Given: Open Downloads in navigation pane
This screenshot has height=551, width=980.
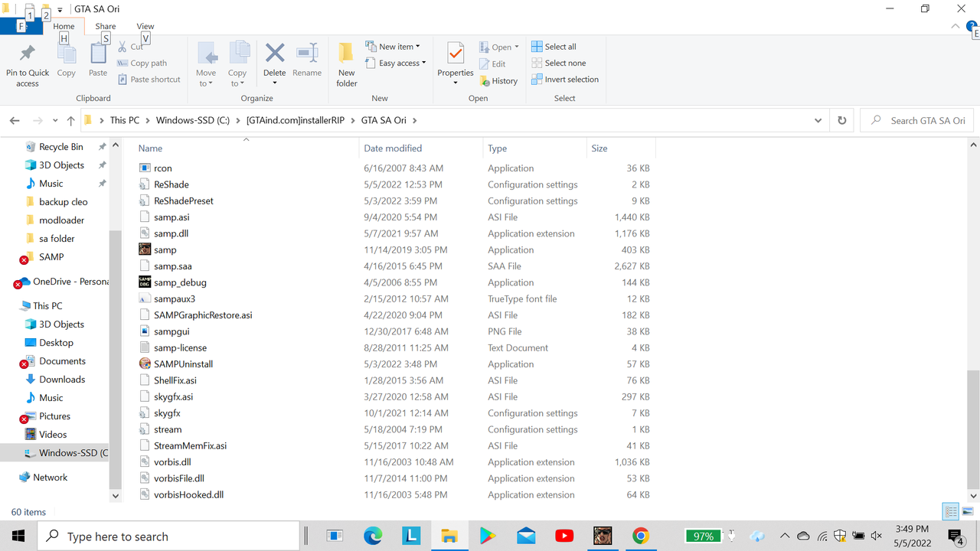Looking at the screenshot, I should pos(62,379).
